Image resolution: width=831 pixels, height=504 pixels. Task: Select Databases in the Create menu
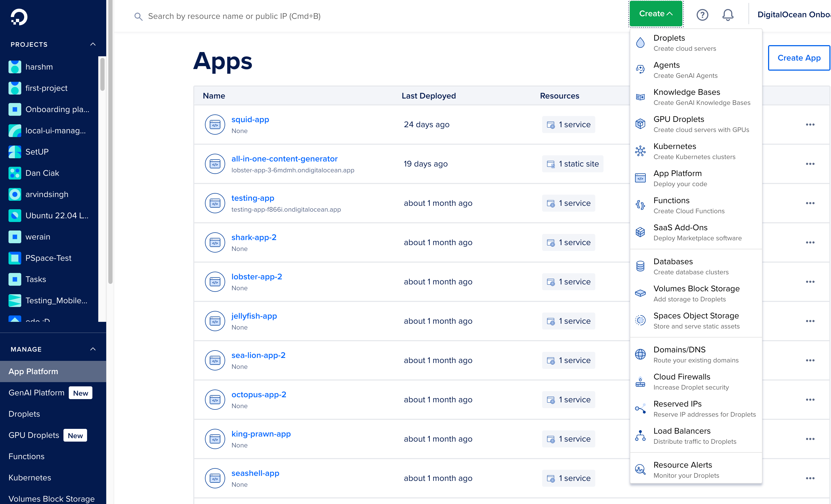696,266
